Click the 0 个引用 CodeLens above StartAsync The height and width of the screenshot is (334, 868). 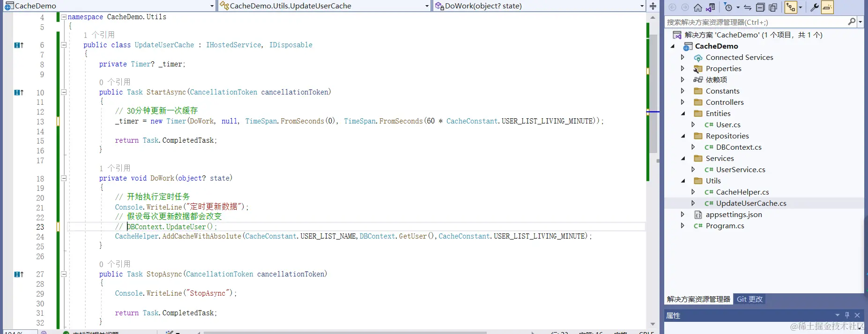[115, 82]
